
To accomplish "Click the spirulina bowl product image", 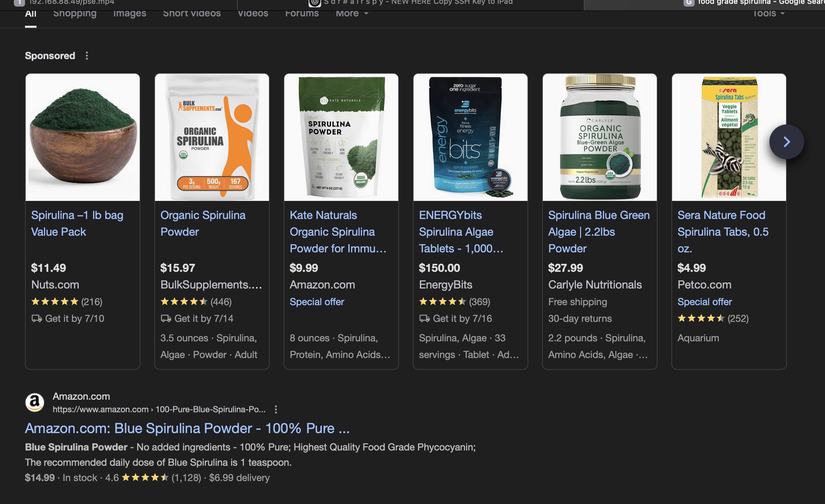I will click(83, 137).
